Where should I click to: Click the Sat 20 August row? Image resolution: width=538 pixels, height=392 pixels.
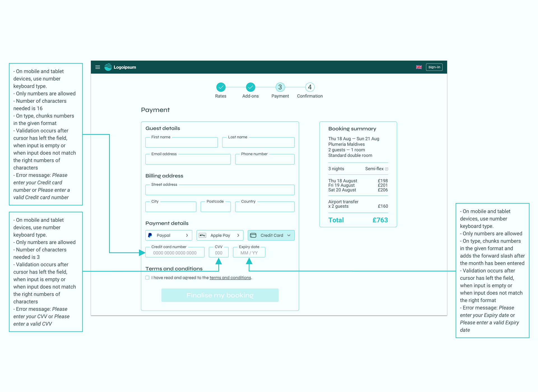(x=358, y=190)
